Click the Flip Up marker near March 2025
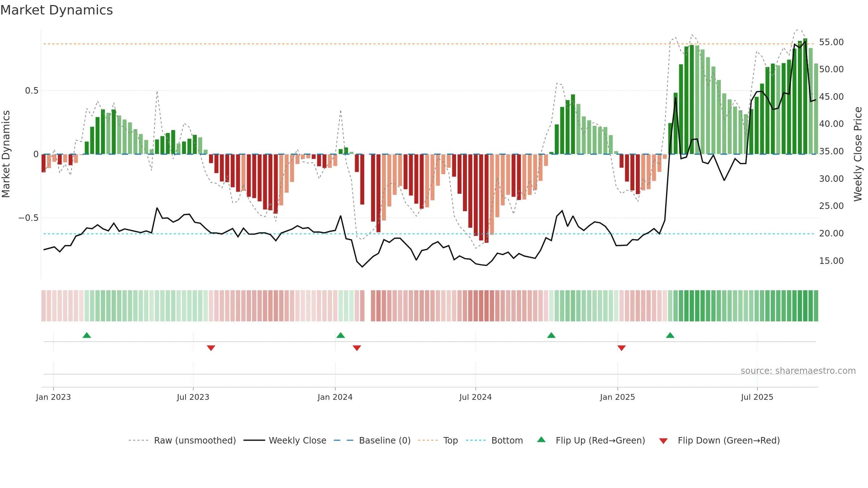This screenshot has height=488, width=868. [x=670, y=335]
